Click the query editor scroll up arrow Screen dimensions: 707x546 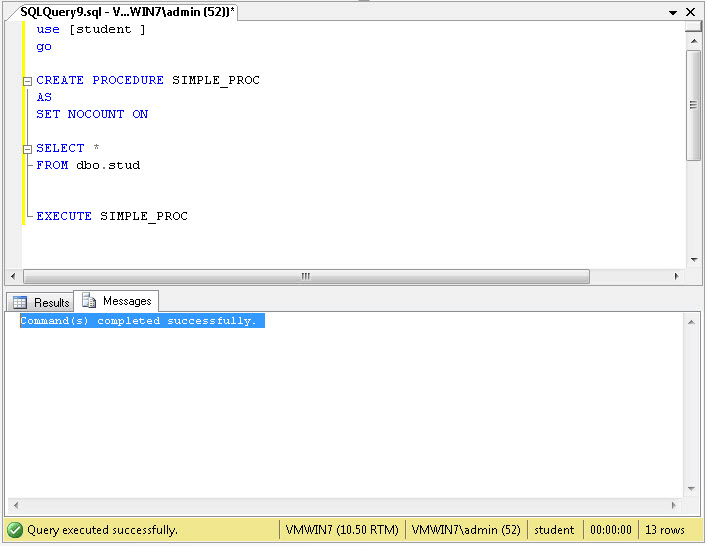pos(693,31)
